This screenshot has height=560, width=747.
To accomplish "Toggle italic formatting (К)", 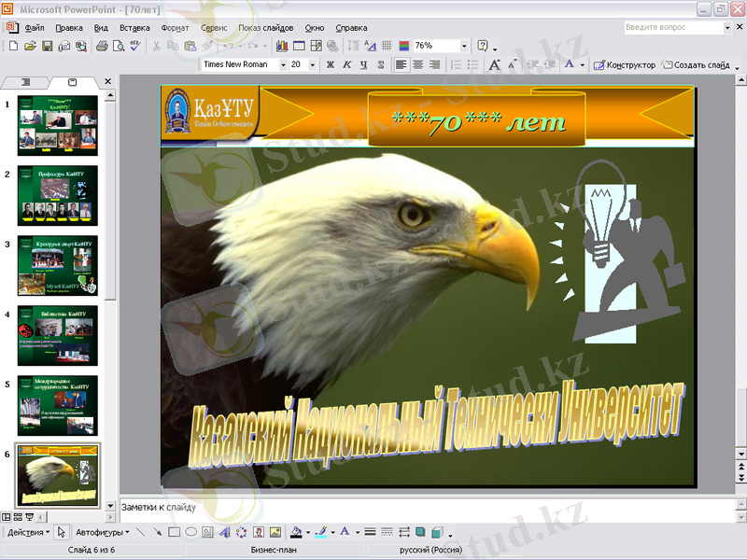I will [x=345, y=65].
